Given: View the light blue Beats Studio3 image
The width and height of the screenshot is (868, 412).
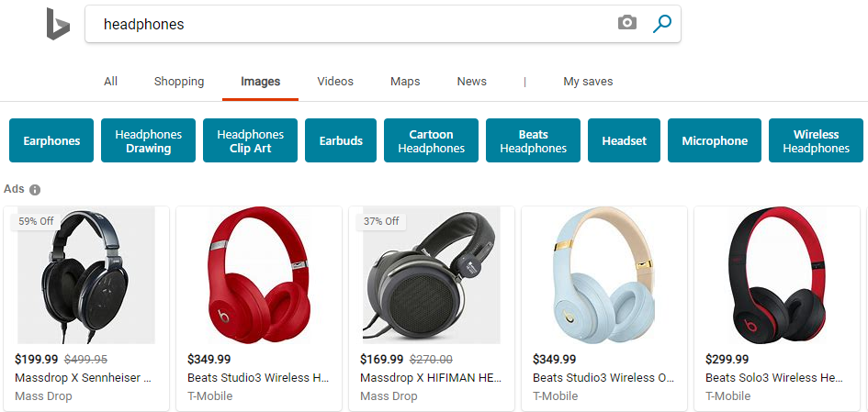Looking at the screenshot, I should [603, 274].
